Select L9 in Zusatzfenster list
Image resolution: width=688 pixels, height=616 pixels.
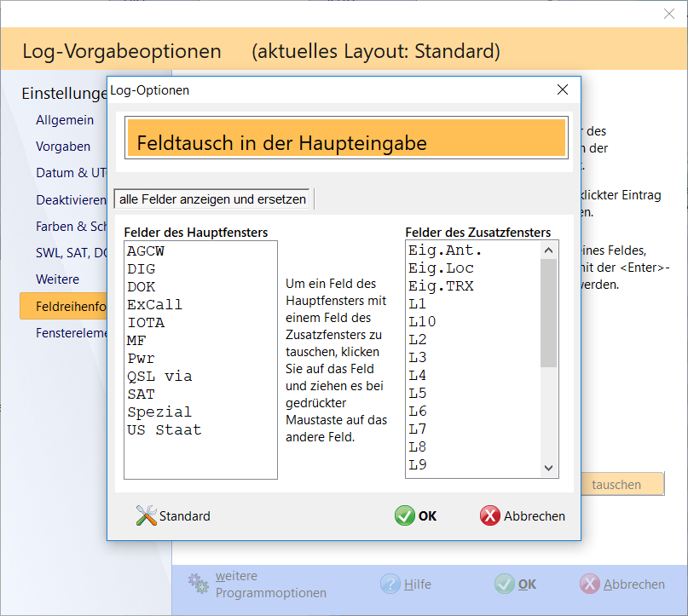tap(473, 464)
